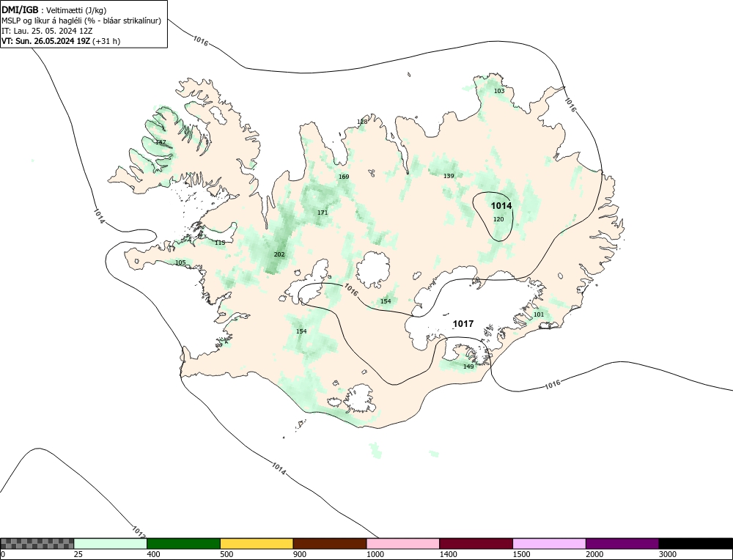Click the 154 value beside central 1016 label
The height and width of the screenshot is (560, 733).
click(386, 301)
